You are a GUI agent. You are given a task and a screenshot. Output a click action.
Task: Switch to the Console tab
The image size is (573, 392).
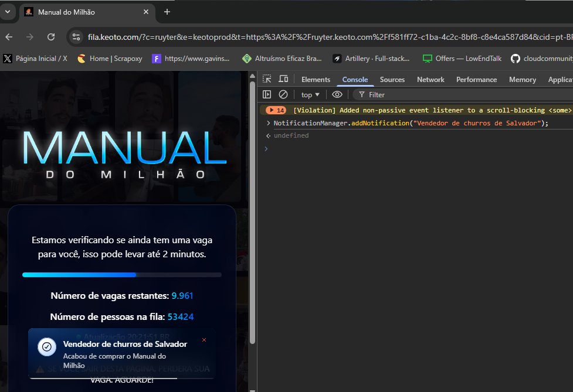click(355, 80)
